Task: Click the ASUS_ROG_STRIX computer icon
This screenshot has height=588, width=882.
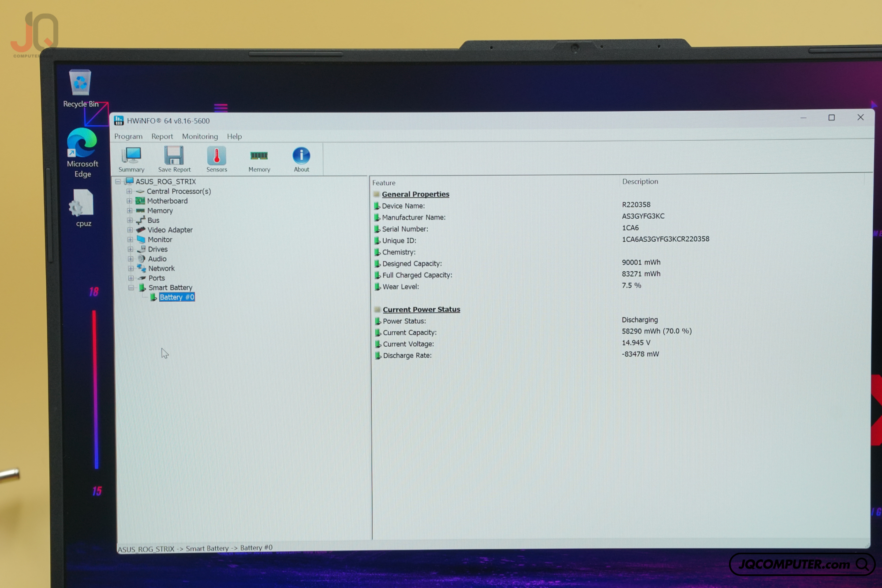Action: (x=129, y=181)
